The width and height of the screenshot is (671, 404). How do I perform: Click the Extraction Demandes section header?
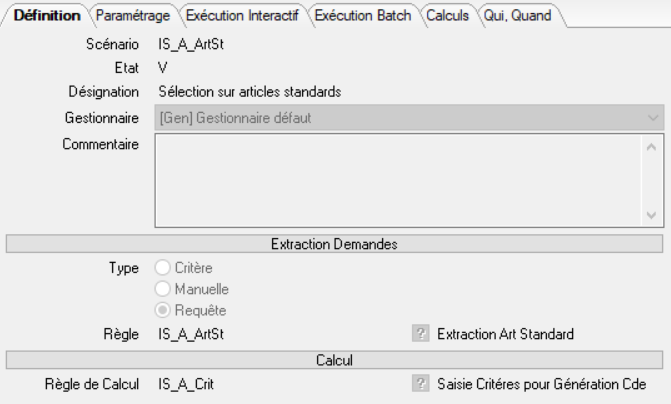coord(335,243)
